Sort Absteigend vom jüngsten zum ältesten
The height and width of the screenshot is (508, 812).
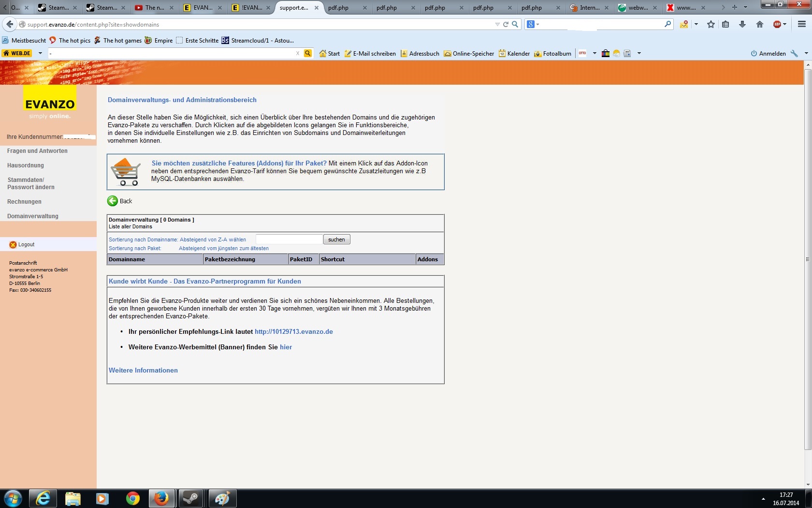pos(224,248)
